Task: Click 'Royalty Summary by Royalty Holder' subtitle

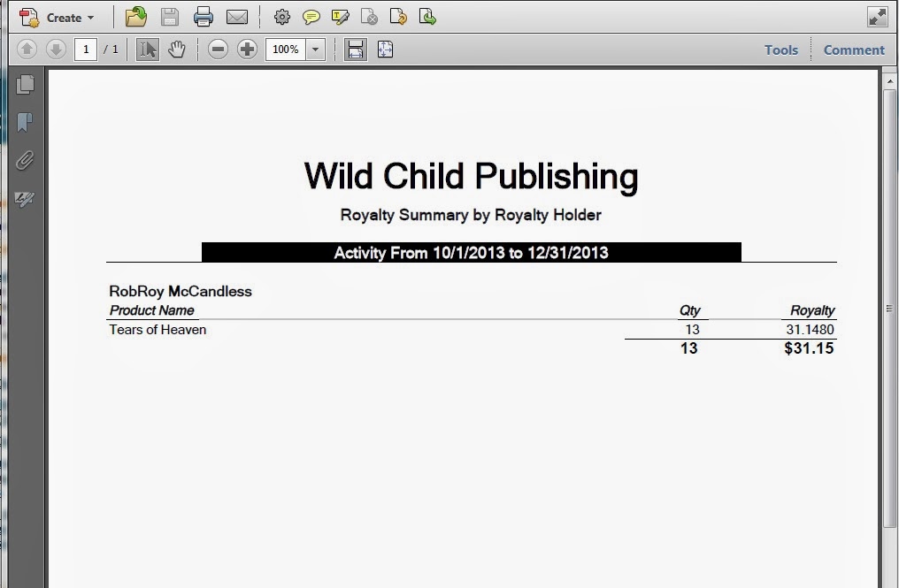Action: (471, 215)
